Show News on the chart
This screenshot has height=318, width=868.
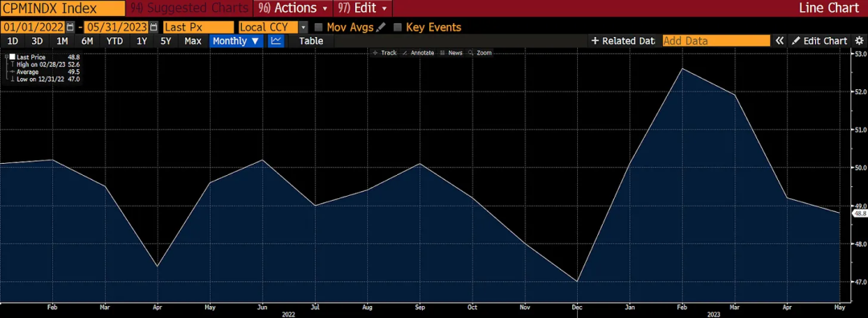tap(452, 53)
